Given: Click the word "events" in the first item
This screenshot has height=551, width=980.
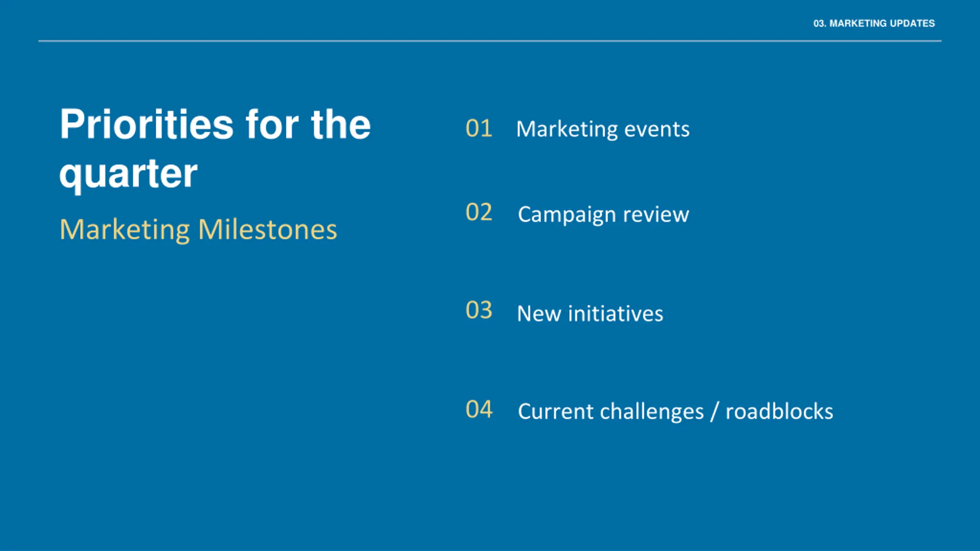Looking at the screenshot, I should tap(657, 129).
